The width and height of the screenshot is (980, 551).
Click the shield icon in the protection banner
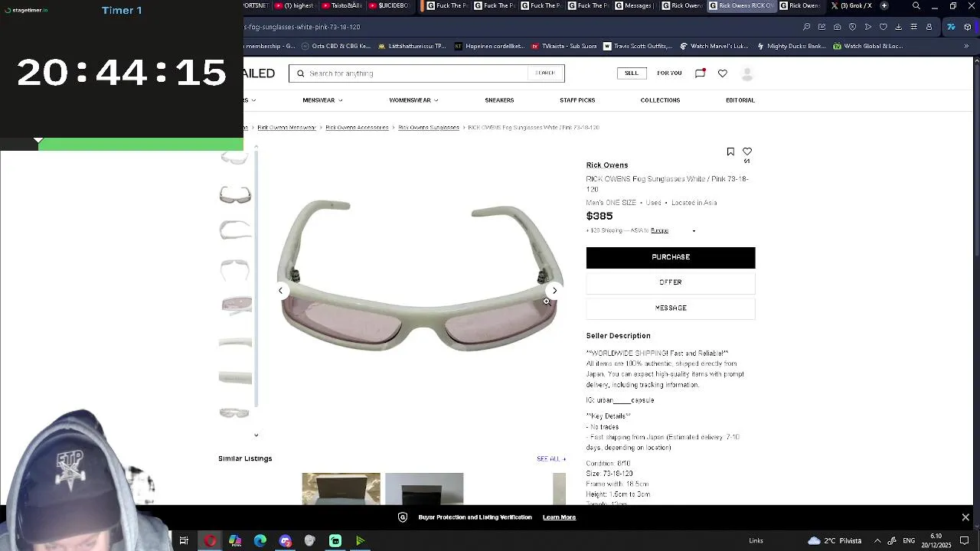coord(403,517)
